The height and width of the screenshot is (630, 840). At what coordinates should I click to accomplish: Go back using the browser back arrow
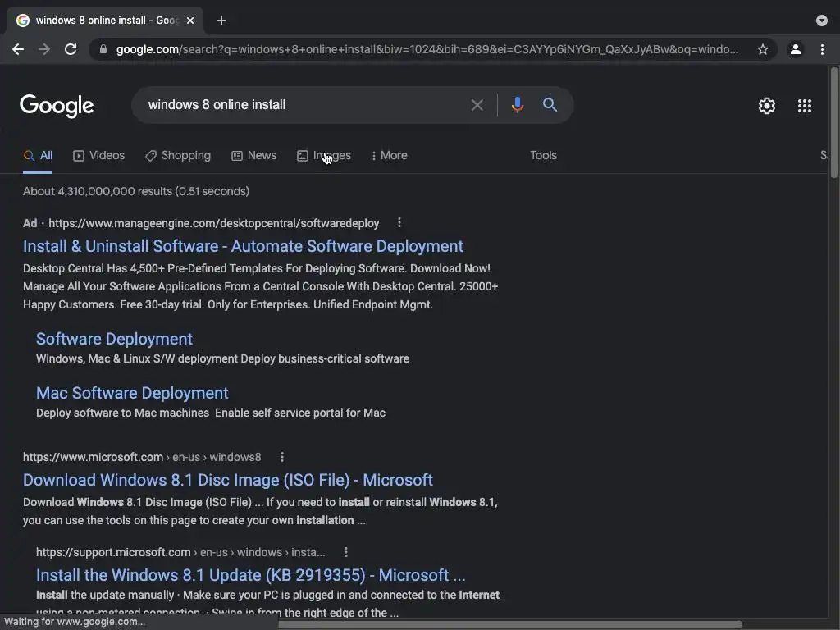point(18,49)
